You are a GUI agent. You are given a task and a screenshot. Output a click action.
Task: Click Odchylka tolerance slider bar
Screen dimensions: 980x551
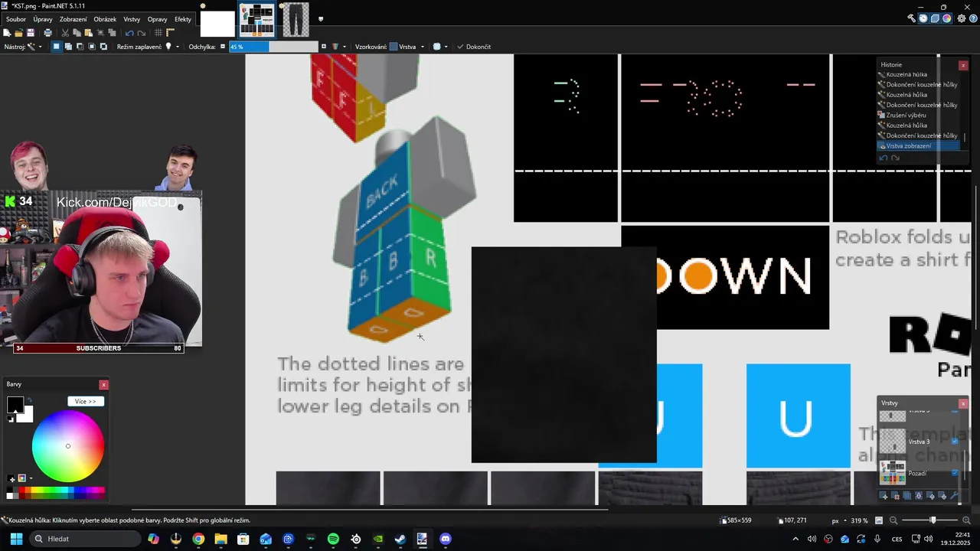click(x=273, y=47)
